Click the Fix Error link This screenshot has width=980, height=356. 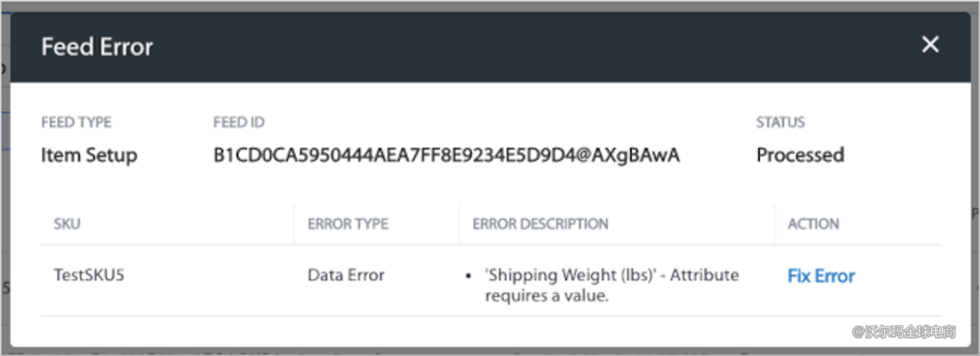point(821,276)
